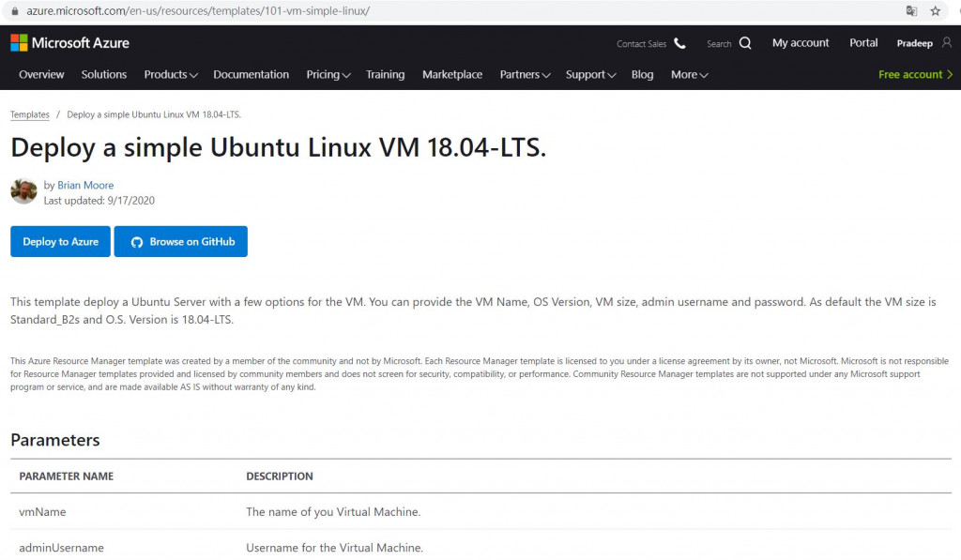Open the Documentation nav item

252,75
